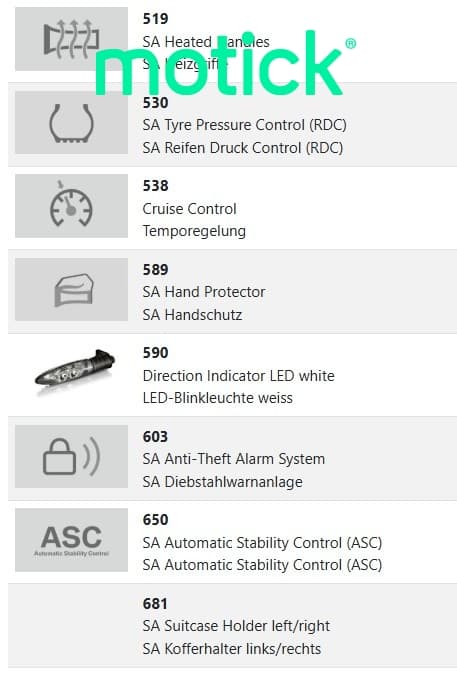Viewport: 457px width, 681px height.
Task: Click SA Suitcase Holder left/right label
Action: [x=236, y=626]
